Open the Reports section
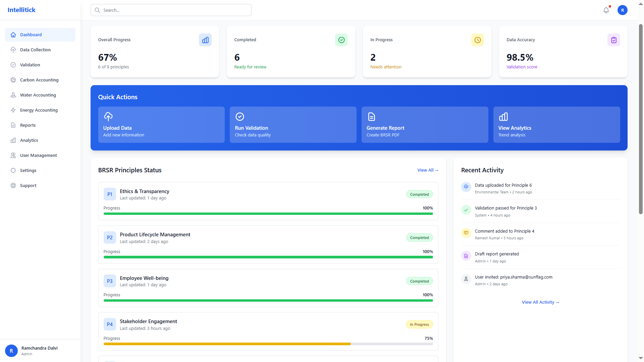The width and height of the screenshot is (644, 362). click(28, 125)
